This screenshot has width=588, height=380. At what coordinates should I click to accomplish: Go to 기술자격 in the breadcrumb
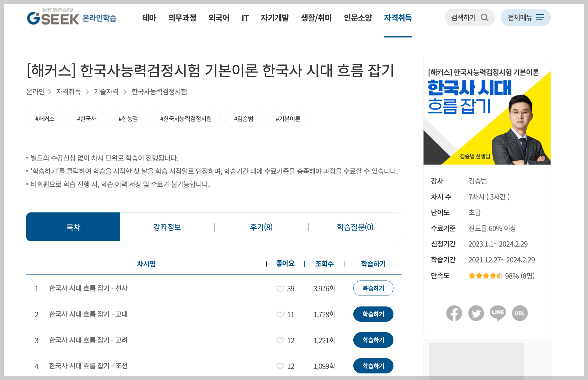(x=106, y=92)
